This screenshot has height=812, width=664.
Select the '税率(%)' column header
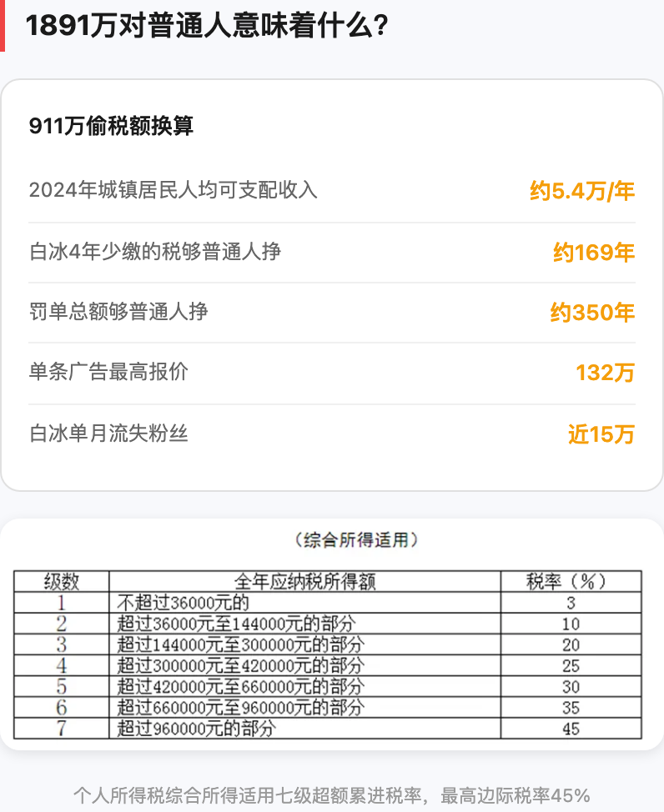571,581
